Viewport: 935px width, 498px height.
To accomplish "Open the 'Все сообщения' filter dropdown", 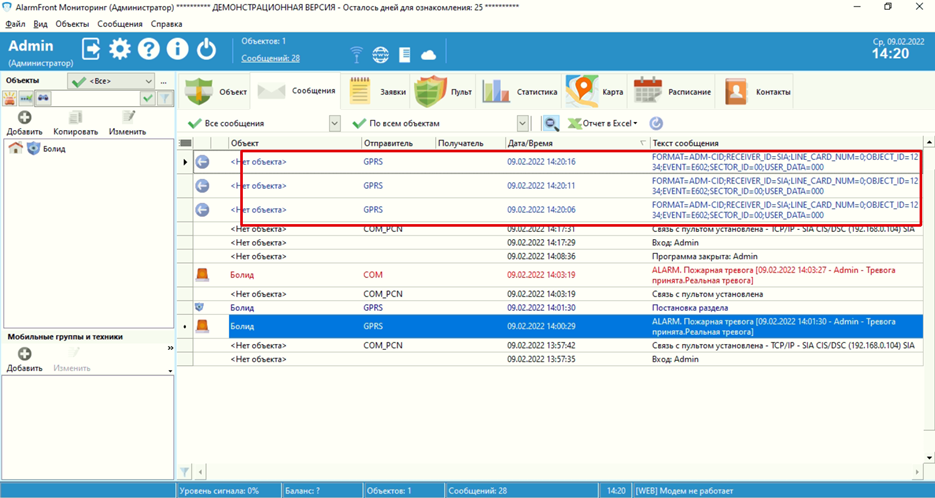I will 334,123.
